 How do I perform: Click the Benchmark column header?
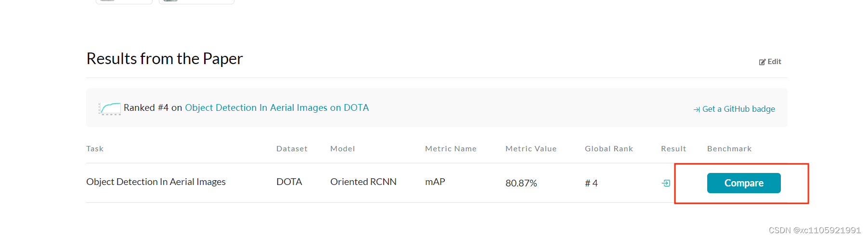click(729, 149)
